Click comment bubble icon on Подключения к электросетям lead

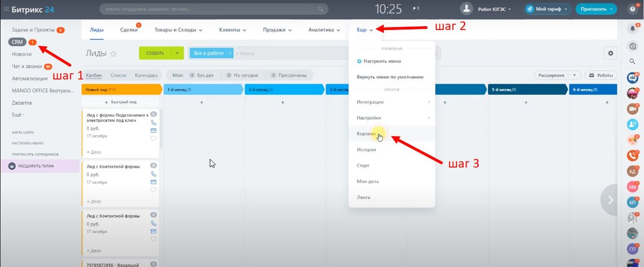[x=153, y=138]
